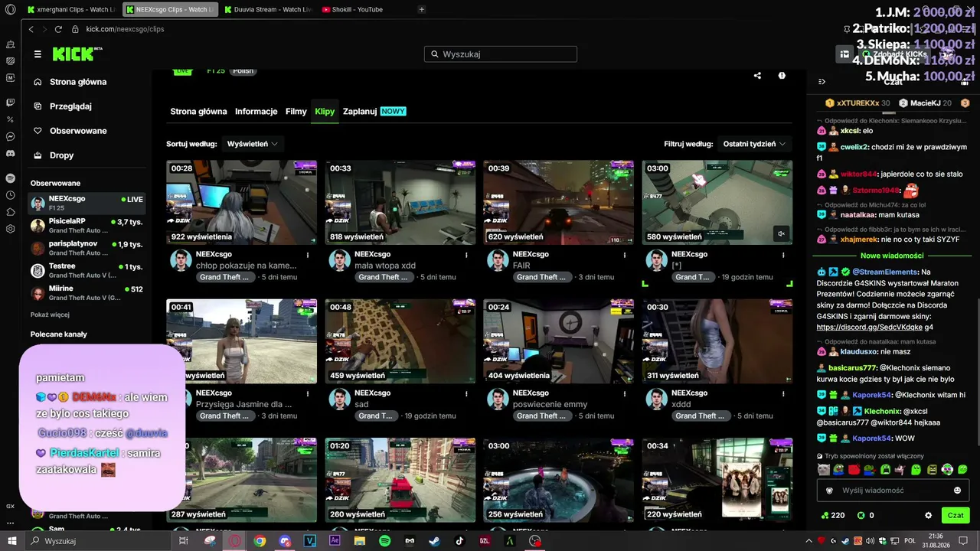Click the Kick search field

point(501,54)
